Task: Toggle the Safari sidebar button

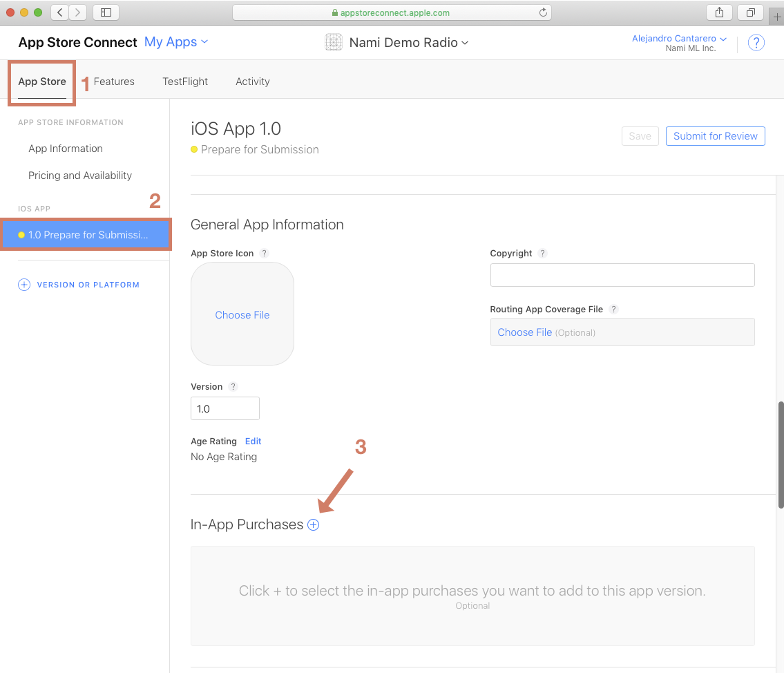Action: pos(106,12)
